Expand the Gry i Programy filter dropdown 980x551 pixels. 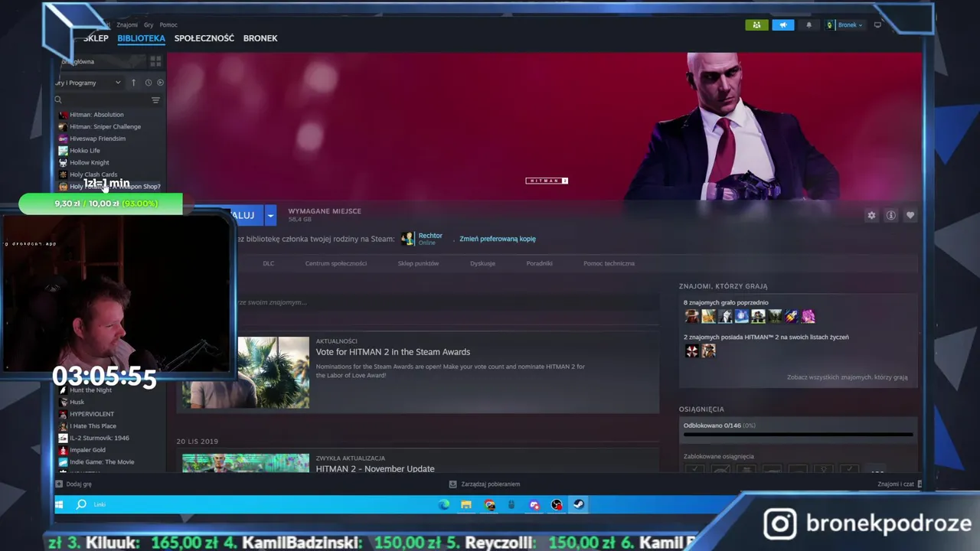[x=88, y=83]
